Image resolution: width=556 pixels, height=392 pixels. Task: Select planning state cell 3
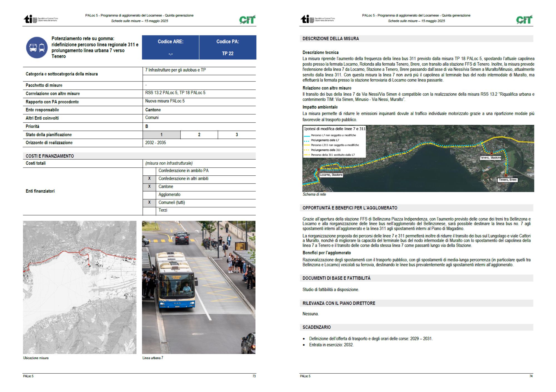[237, 135]
